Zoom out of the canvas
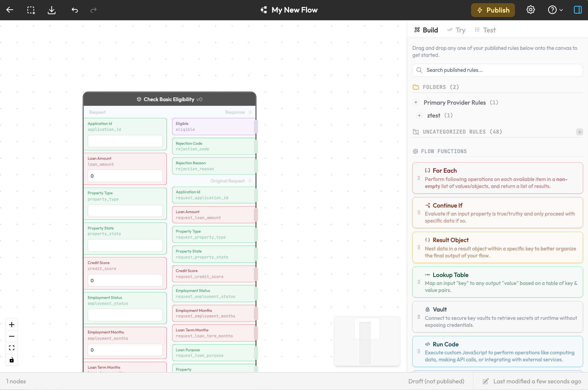Viewport: 588px width, 390px height. click(x=12, y=336)
